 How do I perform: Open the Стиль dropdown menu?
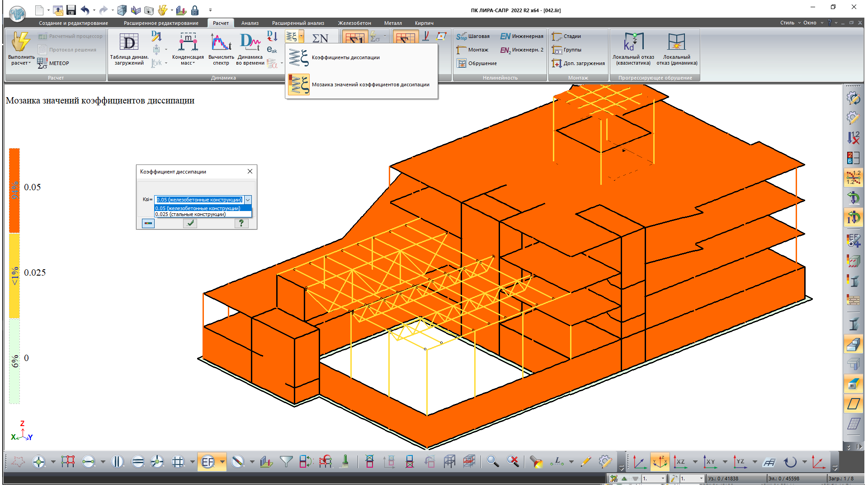click(x=789, y=23)
